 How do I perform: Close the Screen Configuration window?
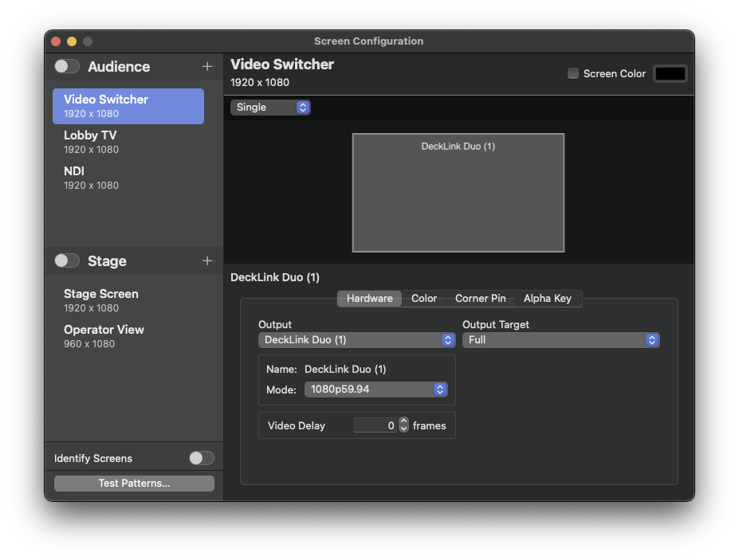[x=56, y=41]
